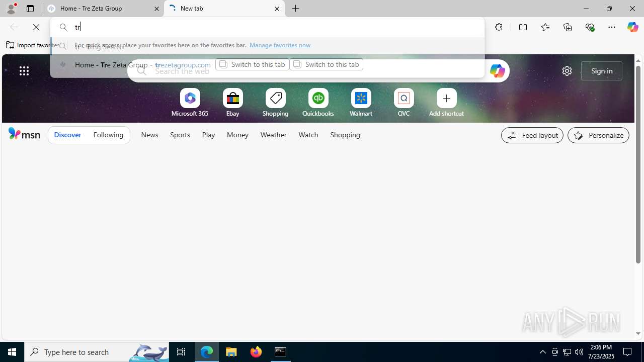The height and width of the screenshot is (362, 644).
Task: Select the Following feed tab
Action: click(x=108, y=135)
